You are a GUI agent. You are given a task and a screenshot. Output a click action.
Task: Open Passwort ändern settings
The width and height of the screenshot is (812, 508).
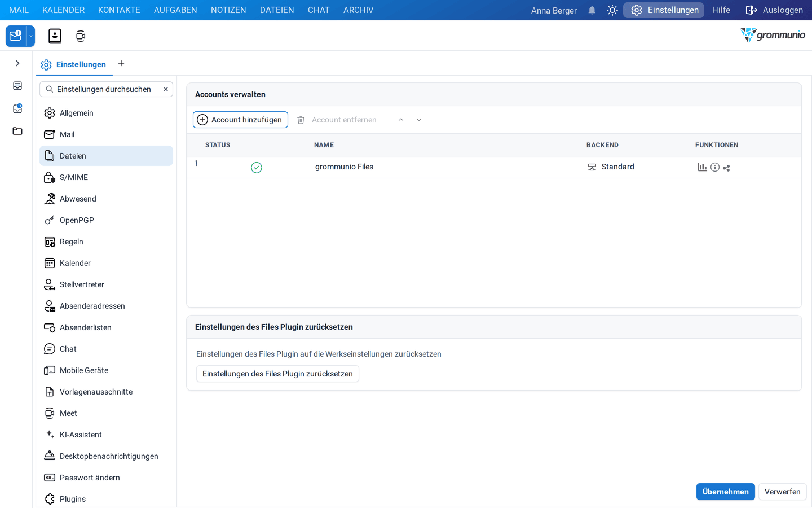coord(106,478)
